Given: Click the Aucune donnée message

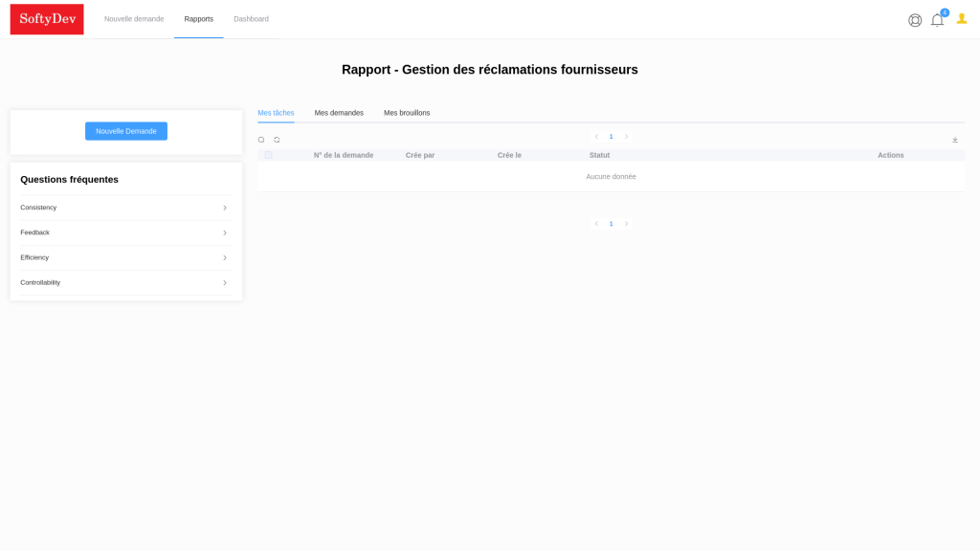Looking at the screenshot, I should tap(612, 177).
